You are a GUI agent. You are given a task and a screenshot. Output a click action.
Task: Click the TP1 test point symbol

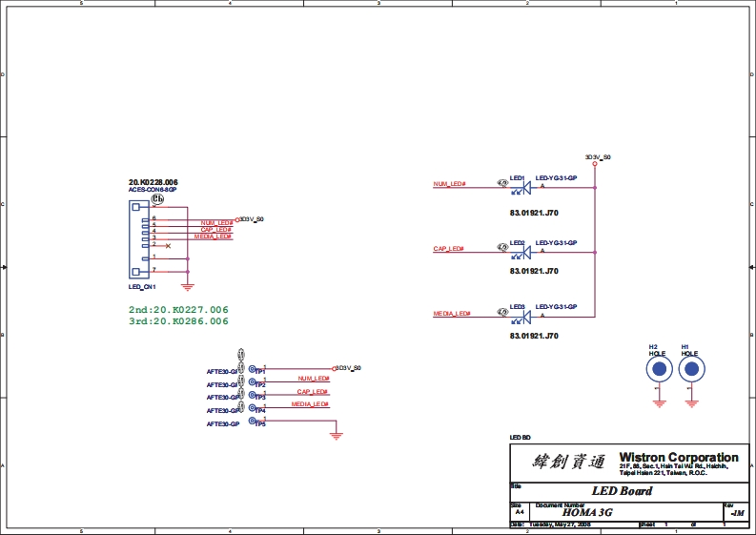point(253,369)
